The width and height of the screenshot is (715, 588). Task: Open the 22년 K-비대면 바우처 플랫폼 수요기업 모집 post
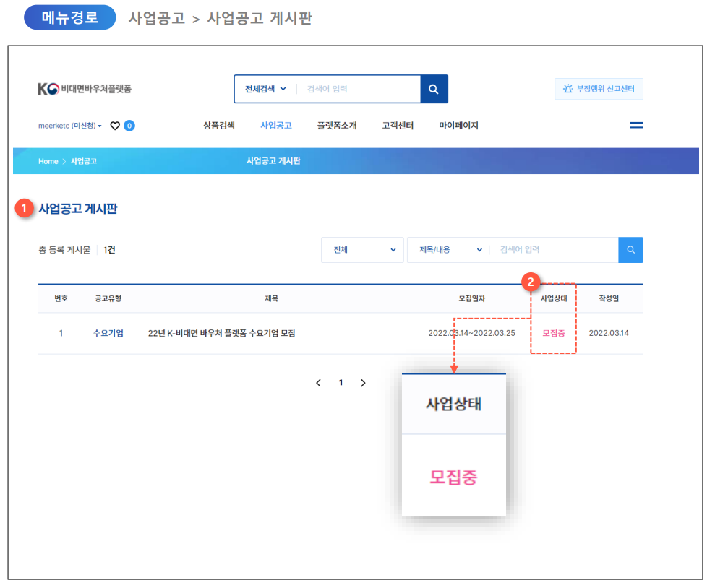click(222, 334)
